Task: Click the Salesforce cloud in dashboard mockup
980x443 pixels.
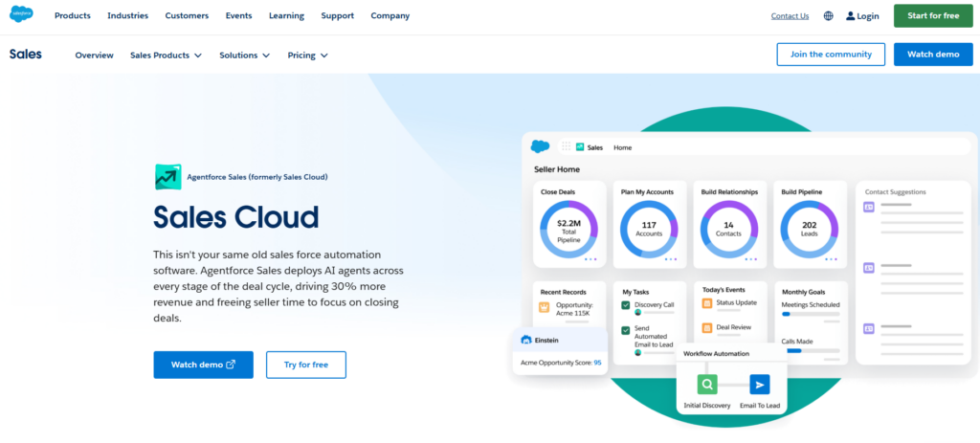Action: (540, 146)
